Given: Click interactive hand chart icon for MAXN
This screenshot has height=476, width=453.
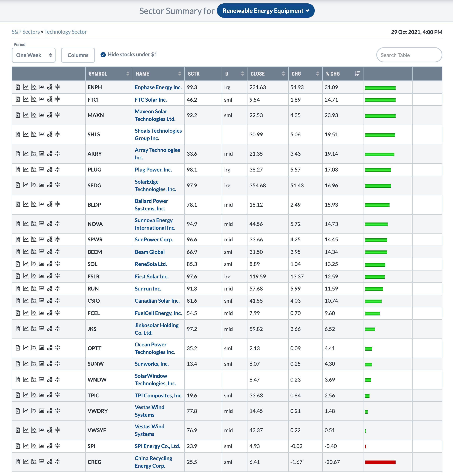Looking at the screenshot, I should (x=34, y=115).
